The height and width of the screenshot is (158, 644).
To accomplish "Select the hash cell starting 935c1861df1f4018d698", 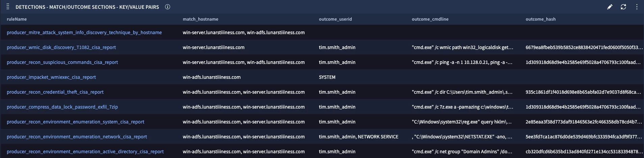I will (583, 92).
